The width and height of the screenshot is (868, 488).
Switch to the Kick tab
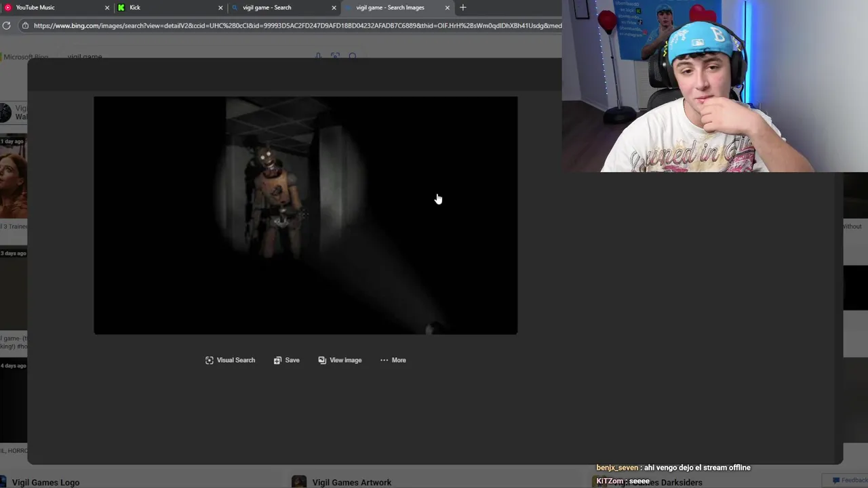pos(170,7)
